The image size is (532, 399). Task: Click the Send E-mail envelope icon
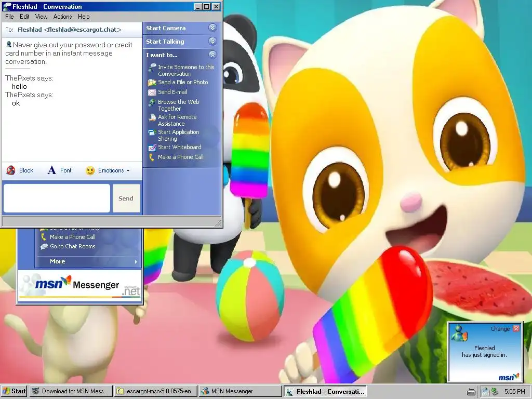click(152, 92)
